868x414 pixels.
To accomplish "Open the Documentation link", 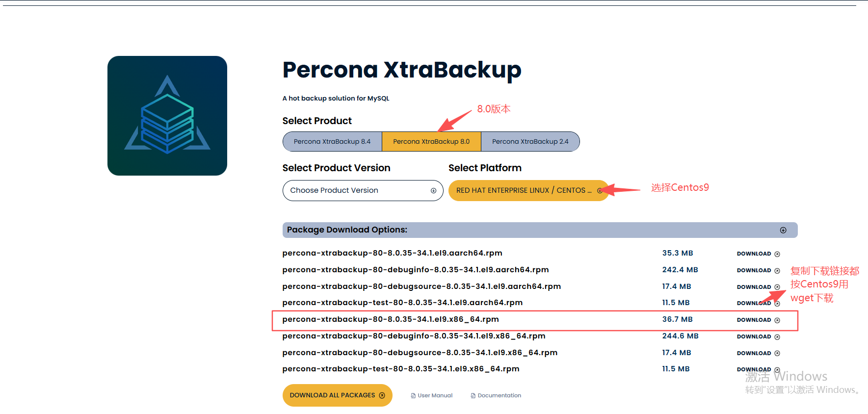I will click(x=496, y=395).
